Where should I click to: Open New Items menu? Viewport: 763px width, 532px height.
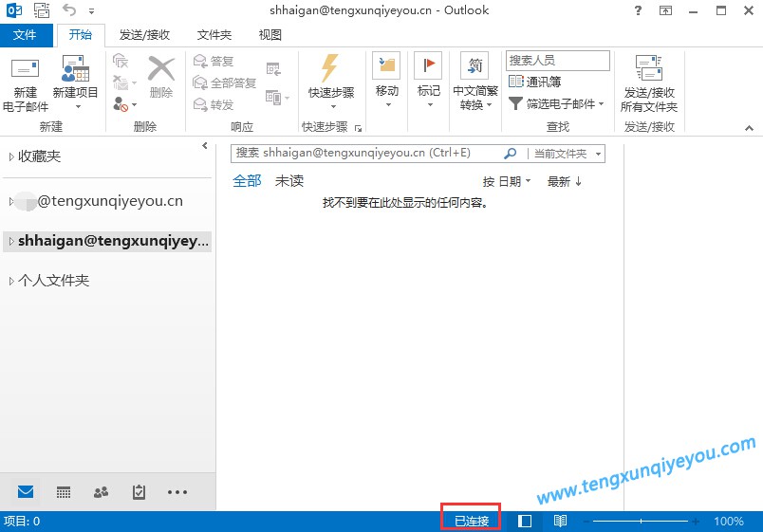75,83
